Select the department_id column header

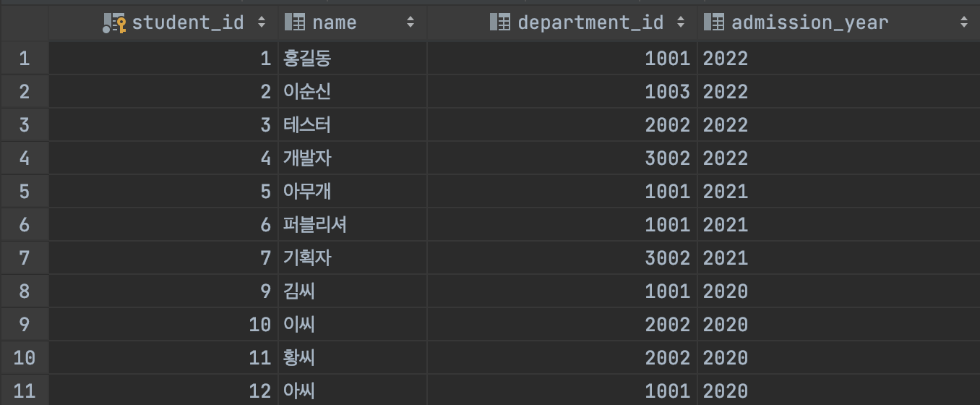pos(562,22)
